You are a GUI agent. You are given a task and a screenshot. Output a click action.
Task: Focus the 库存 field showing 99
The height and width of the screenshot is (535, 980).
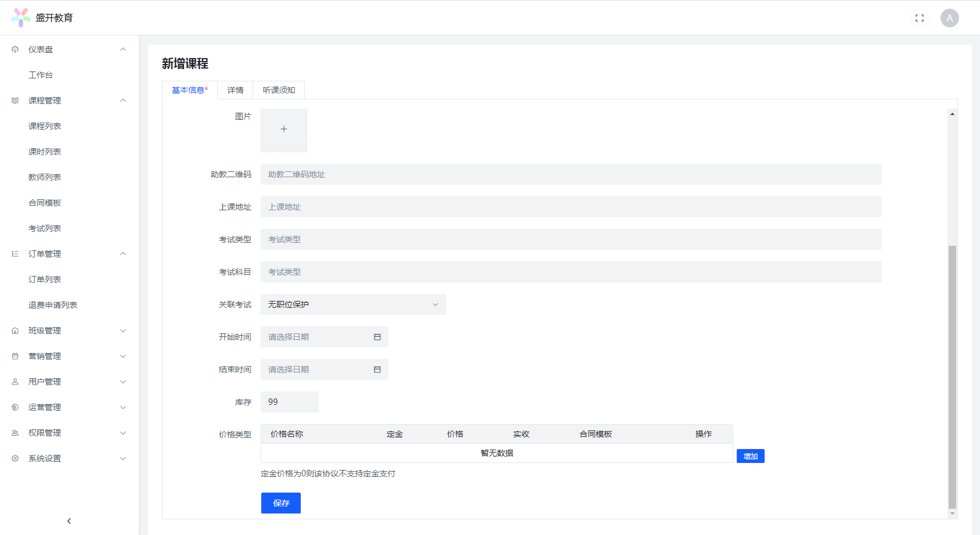[x=290, y=402]
